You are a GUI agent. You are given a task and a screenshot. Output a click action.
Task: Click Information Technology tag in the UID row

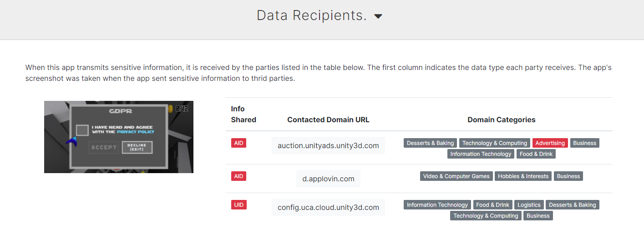tap(437, 205)
